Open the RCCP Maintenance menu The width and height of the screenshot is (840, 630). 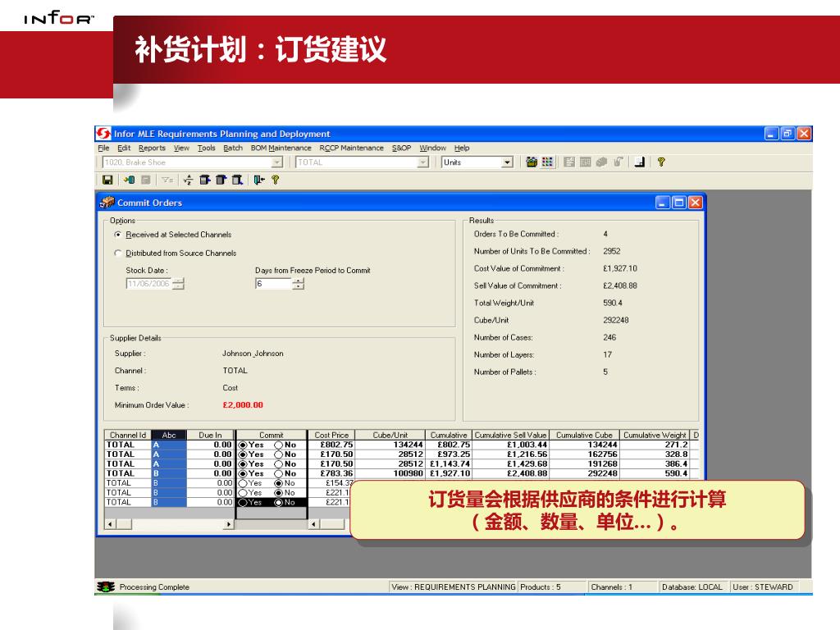tap(351, 148)
